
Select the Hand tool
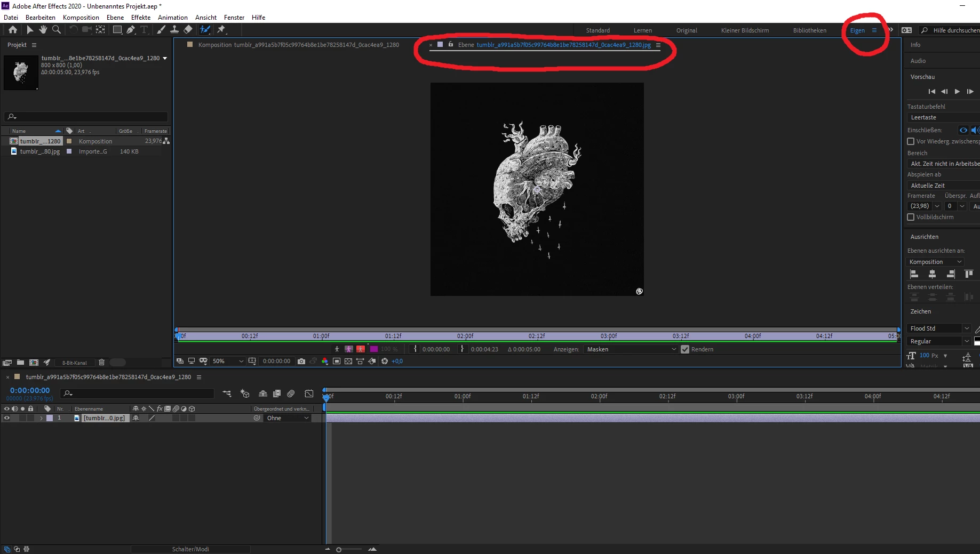(43, 30)
